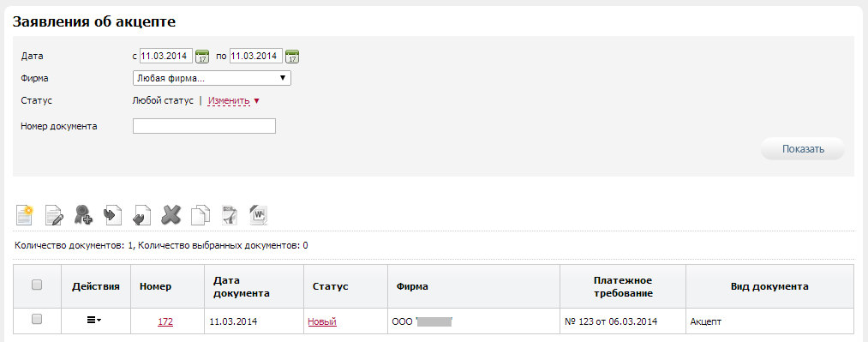Create a new document via toolbar icon
868x342 pixels.
[24, 214]
